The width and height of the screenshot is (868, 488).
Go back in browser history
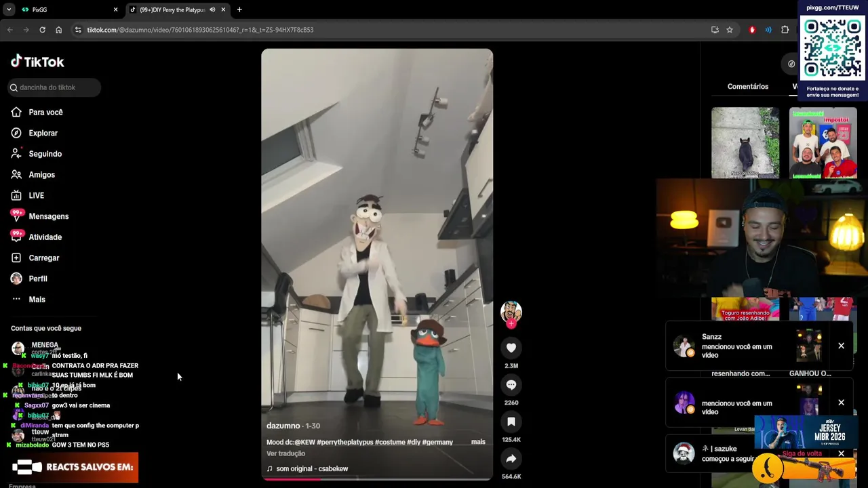(x=9, y=30)
